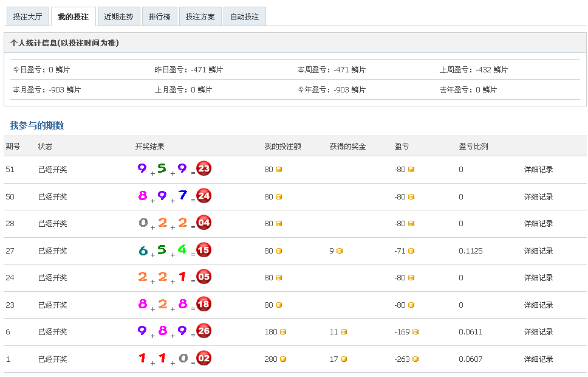Click the gold coin icon beside loss -169

coord(415,332)
